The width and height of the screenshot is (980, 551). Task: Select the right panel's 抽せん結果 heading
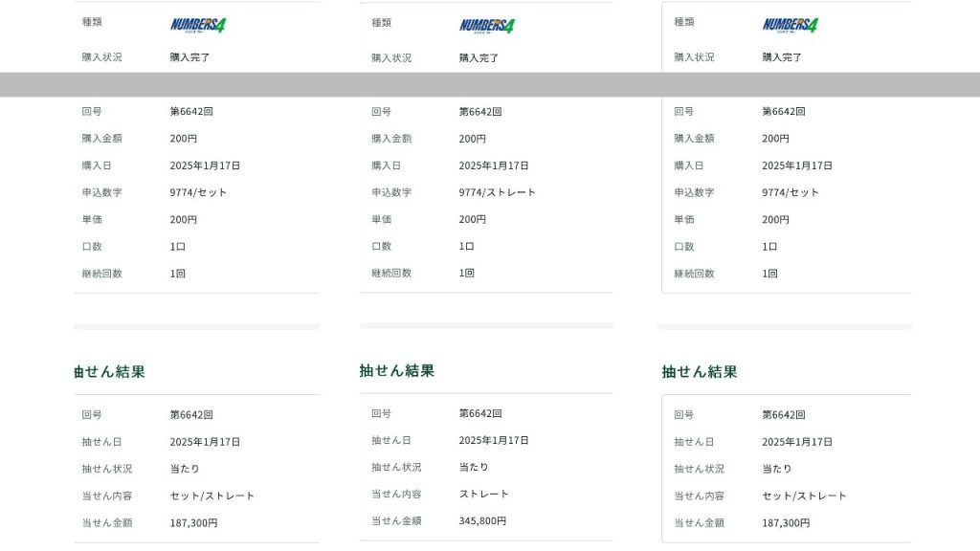click(700, 371)
